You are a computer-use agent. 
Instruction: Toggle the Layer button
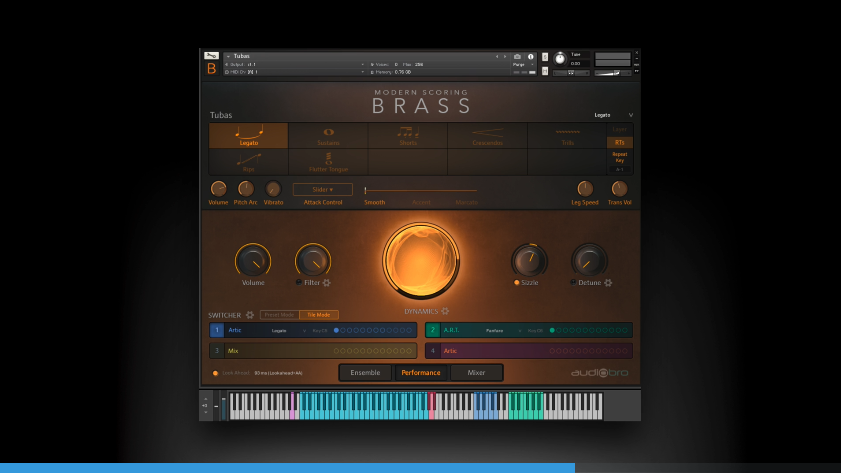pyautogui.click(x=619, y=129)
